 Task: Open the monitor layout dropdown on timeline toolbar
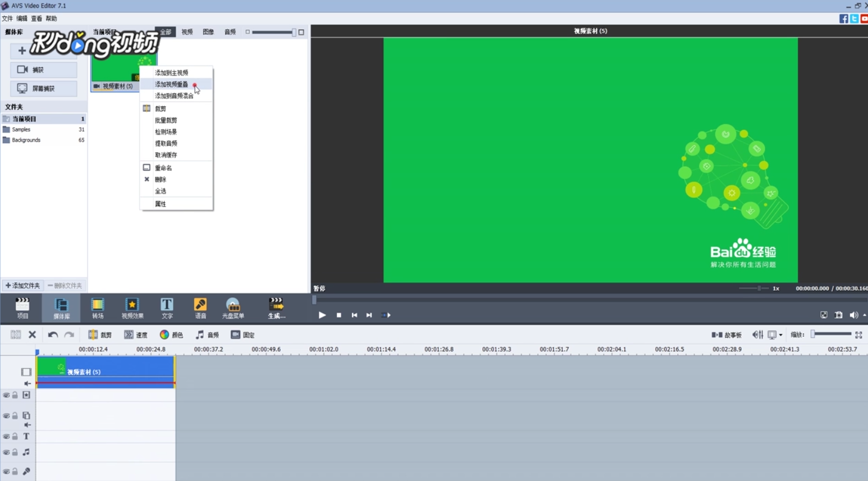pos(775,335)
